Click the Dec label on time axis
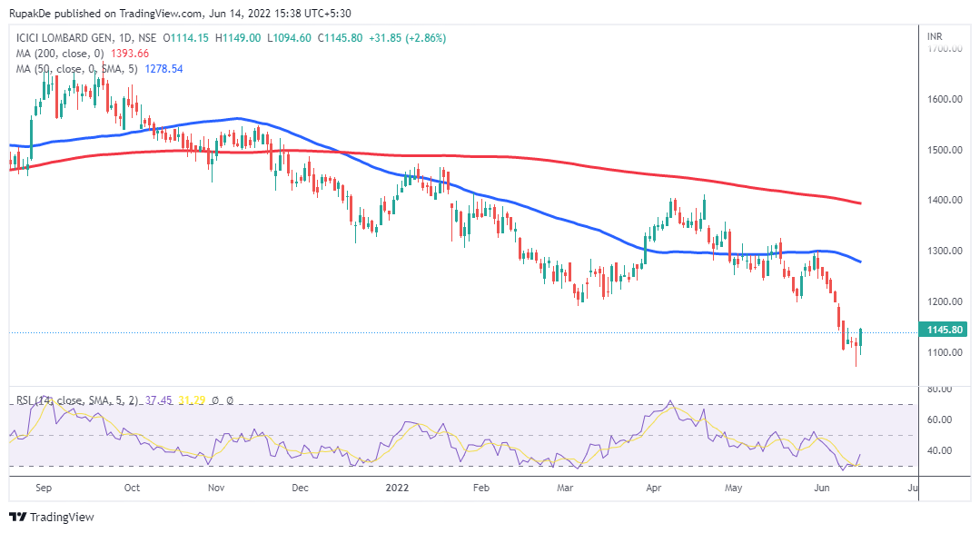The height and width of the screenshot is (533, 980). coord(300,488)
